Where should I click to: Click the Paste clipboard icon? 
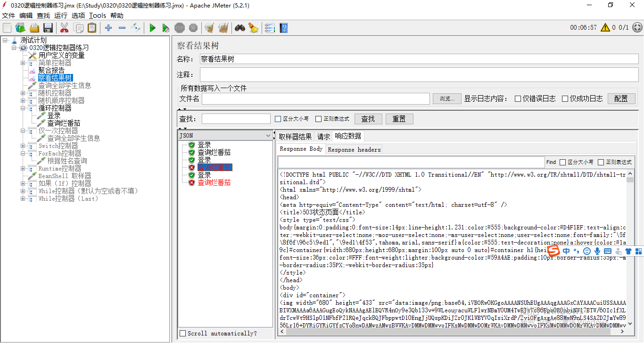click(92, 28)
